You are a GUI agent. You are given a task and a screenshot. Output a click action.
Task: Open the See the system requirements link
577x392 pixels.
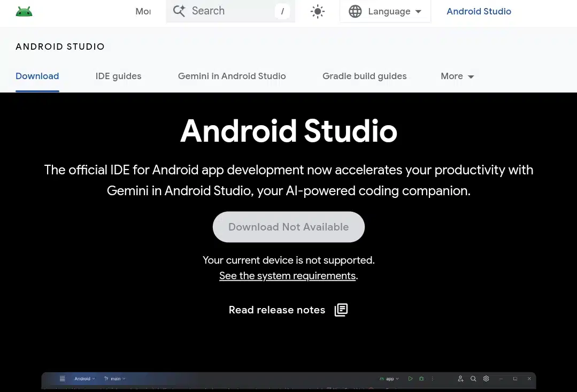coord(287,276)
